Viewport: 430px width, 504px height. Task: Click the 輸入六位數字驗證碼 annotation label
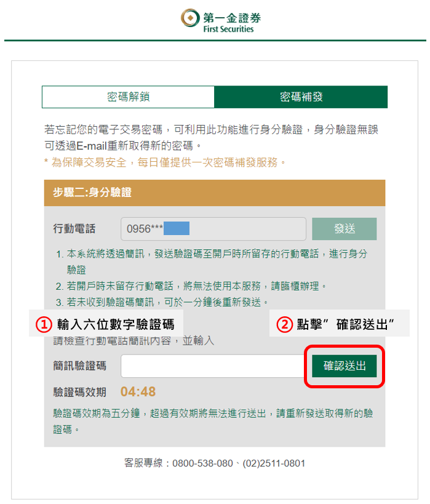pos(116,324)
